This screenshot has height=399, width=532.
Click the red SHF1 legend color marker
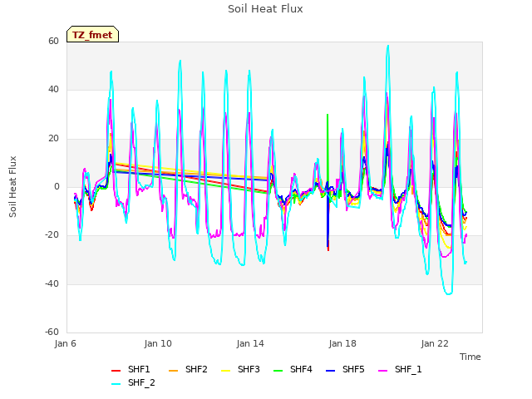pos(116,371)
